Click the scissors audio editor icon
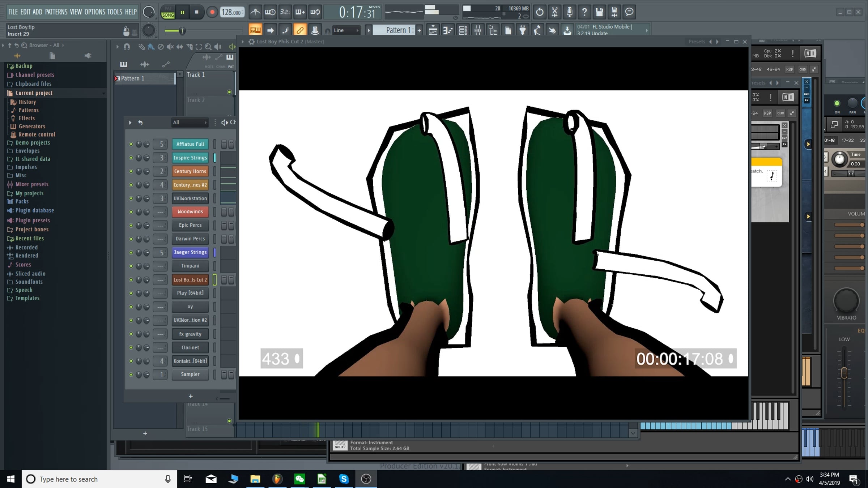Viewport: 868px width, 488px height. click(554, 12)
